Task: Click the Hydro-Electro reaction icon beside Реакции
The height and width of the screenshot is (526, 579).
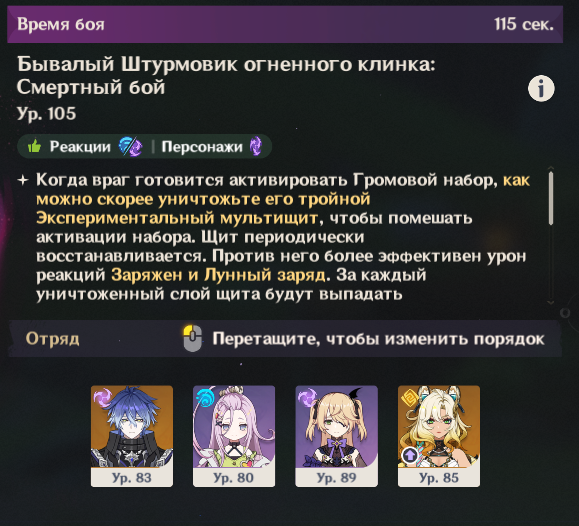Action: (x=131, y=146)
